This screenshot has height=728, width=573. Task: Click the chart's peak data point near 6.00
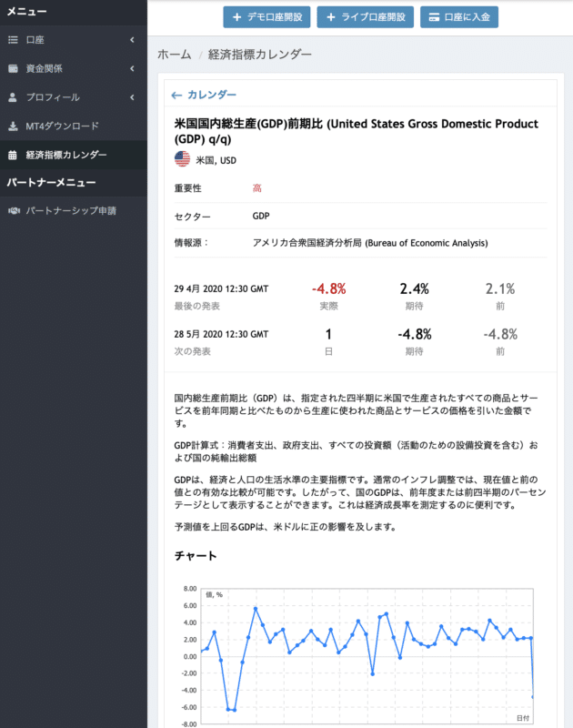[256, 608]
